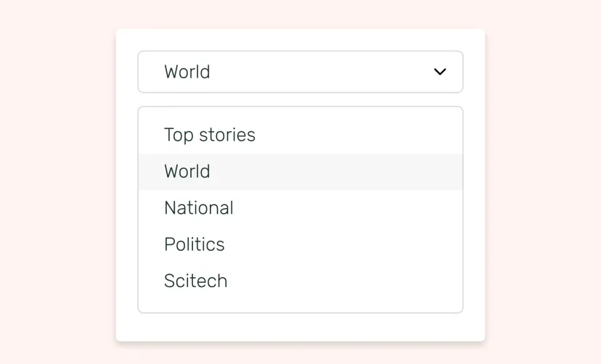This screenshot has width=601, height=364.
Task: Open the Scitech section entry
Action: [x=196, y=281]
